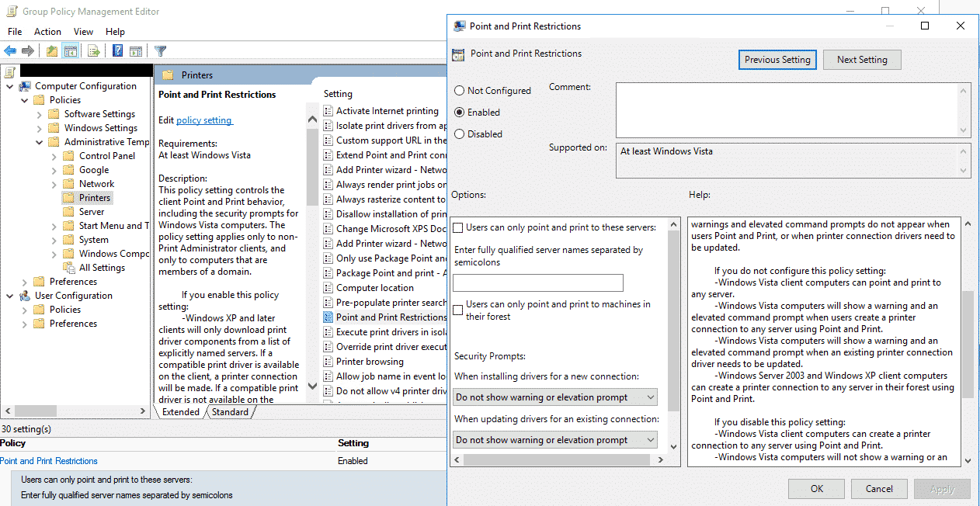This screenshot has height=506, width=980.
Task: Select the Google folder icon in tree
Action: [x=68, y=170]
